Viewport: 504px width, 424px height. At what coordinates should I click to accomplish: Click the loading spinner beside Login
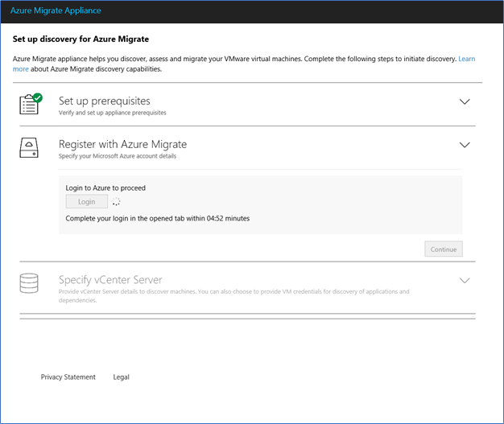click(116, 202)
